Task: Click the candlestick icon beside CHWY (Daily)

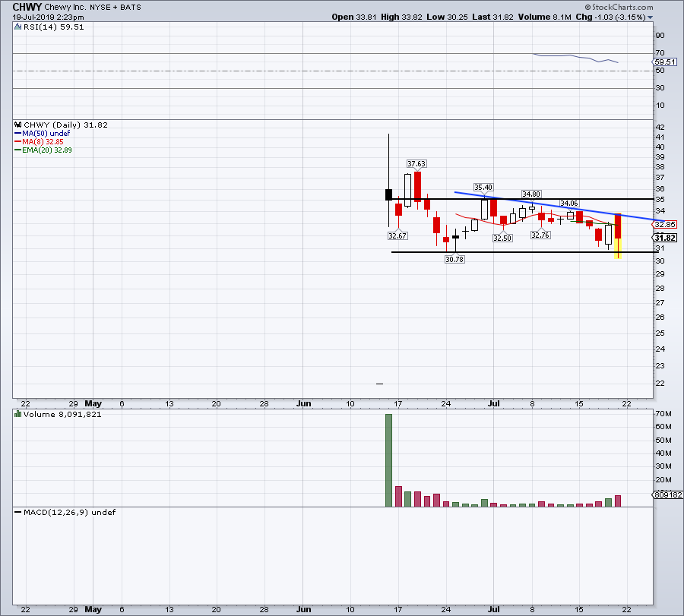Action: point(18,125)
